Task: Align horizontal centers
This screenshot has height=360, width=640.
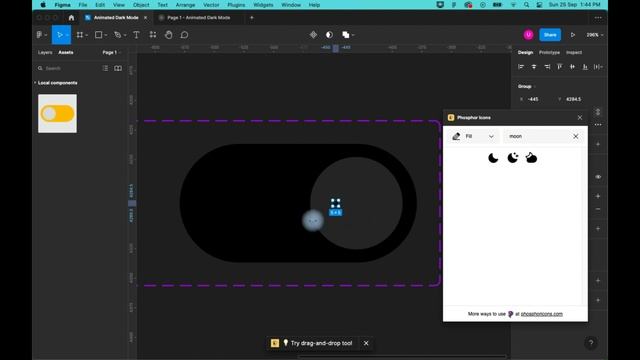Action: point(534,67)
